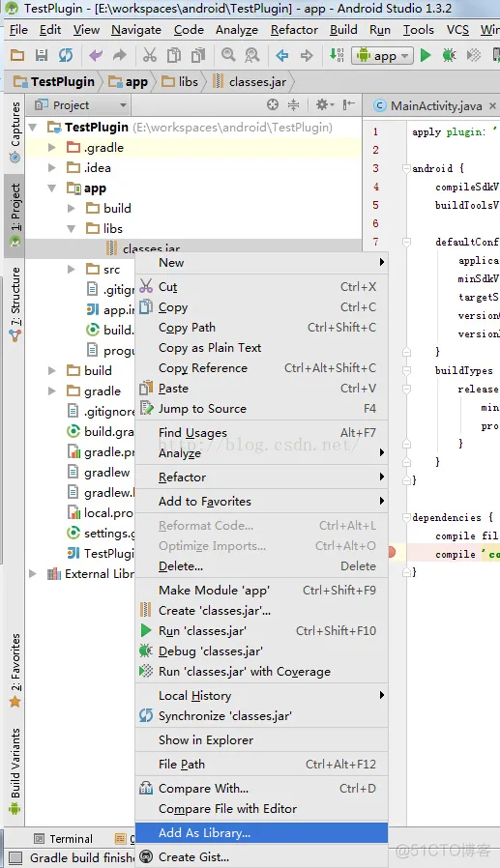Close the MainActivity.java tab
This screenshot has height=868, width=500.
click(492, 105)
